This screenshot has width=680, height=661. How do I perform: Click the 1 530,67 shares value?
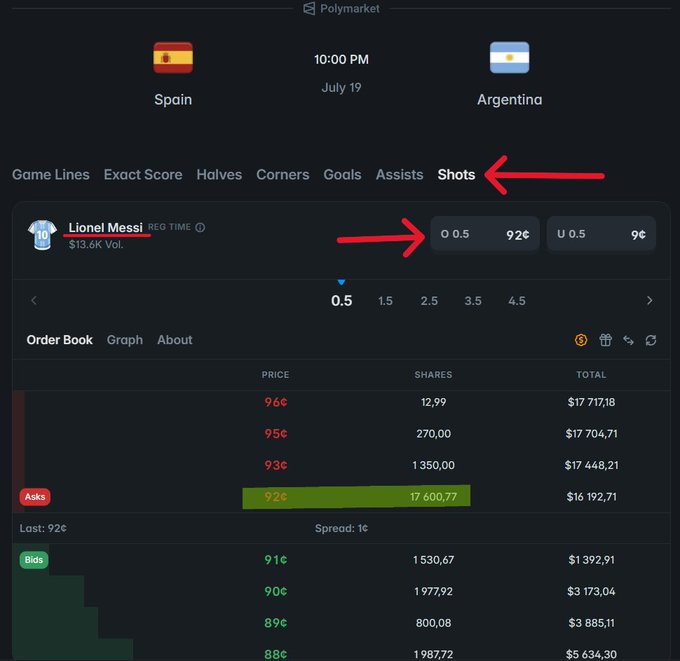[434, 560]
